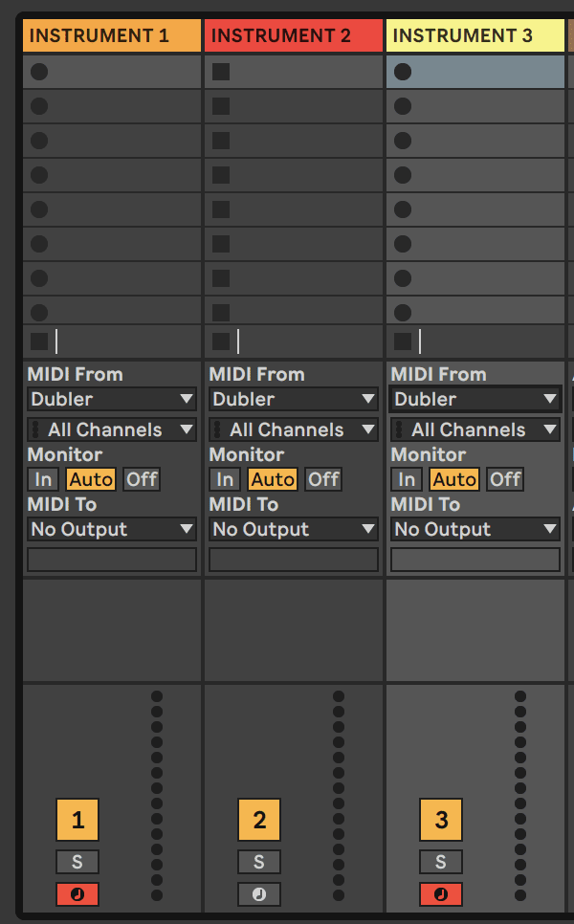The height and width of the screenshot is (924, 574).
Task: Click empty output channel field under Instrument 2
Action: [294, 560]
